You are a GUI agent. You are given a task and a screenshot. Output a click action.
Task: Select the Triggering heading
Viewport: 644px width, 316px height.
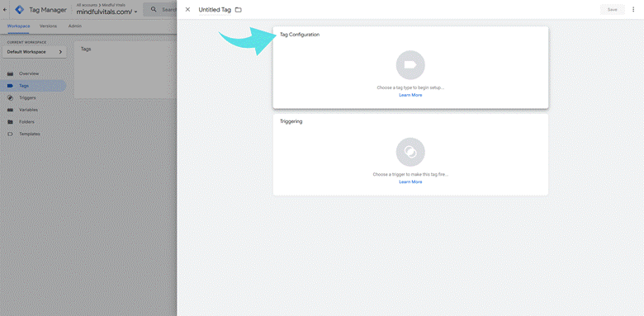coord(291,122)
